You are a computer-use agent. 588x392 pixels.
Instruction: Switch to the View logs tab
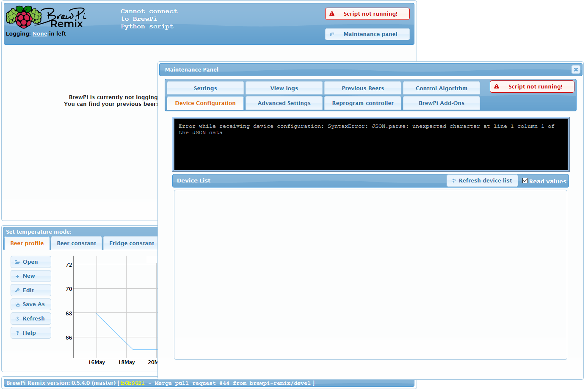284,88
